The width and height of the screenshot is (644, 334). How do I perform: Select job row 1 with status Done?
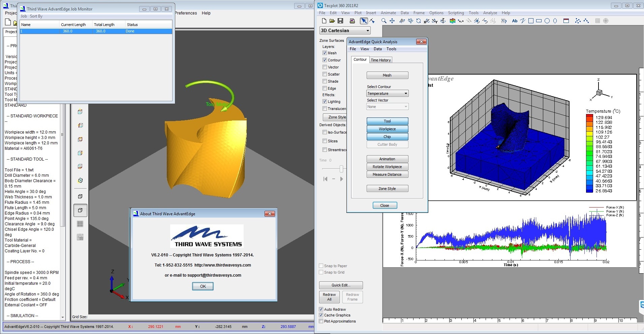pyautogui.click(x=96, y=31)
